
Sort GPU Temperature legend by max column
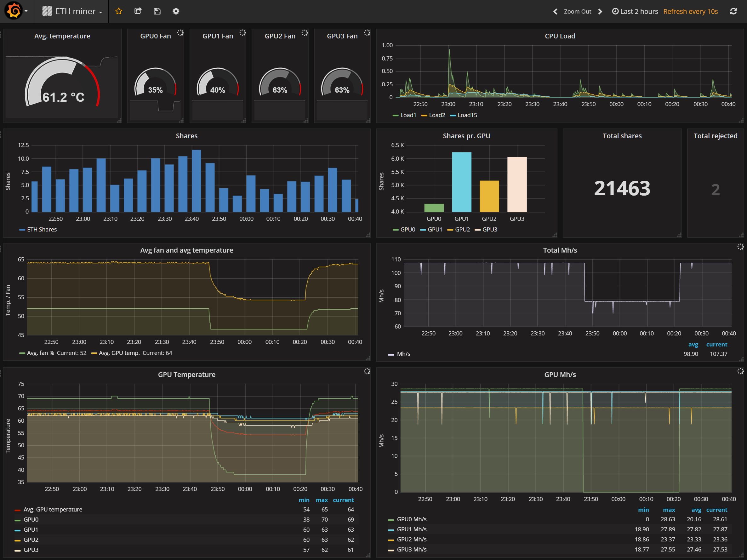(x=322, y=500)
